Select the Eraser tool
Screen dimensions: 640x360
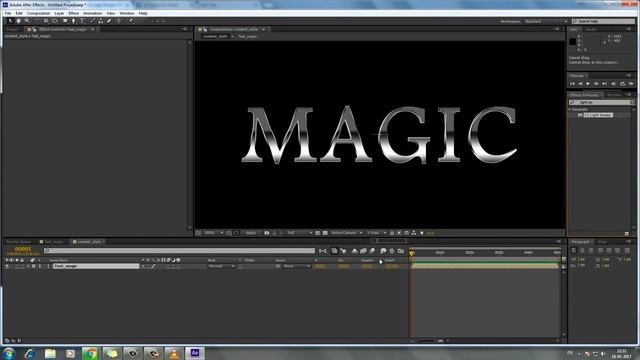[x=109, y=21]
